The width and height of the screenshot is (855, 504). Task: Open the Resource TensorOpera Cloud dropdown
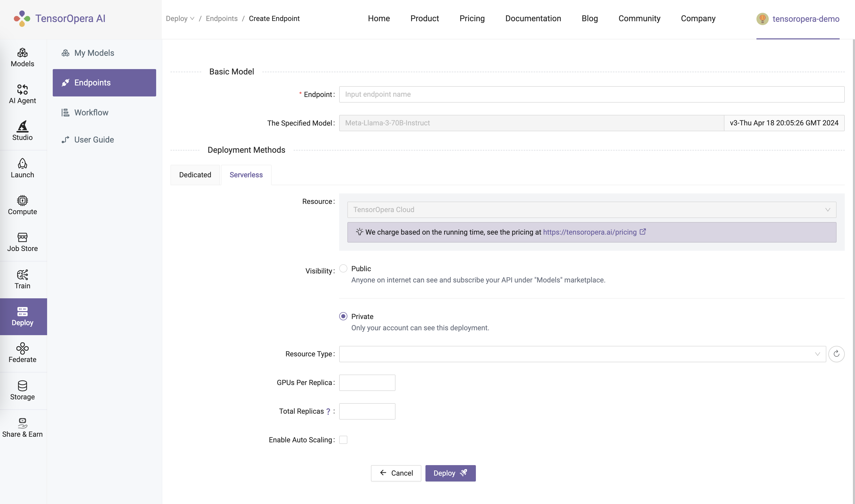tap(591, 209)
